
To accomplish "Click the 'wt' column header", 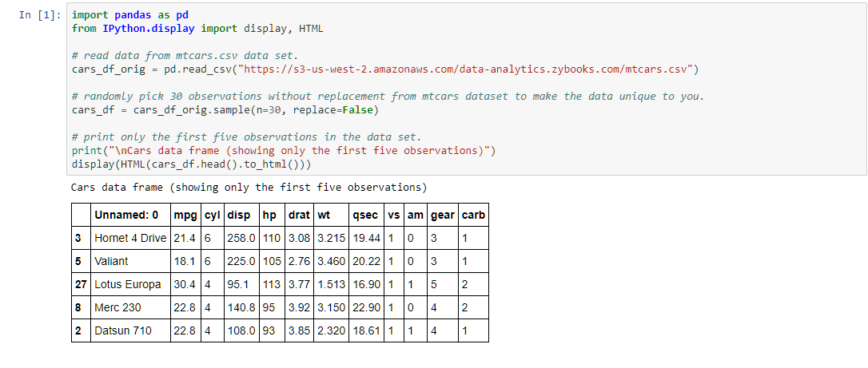I will point(331,215).
